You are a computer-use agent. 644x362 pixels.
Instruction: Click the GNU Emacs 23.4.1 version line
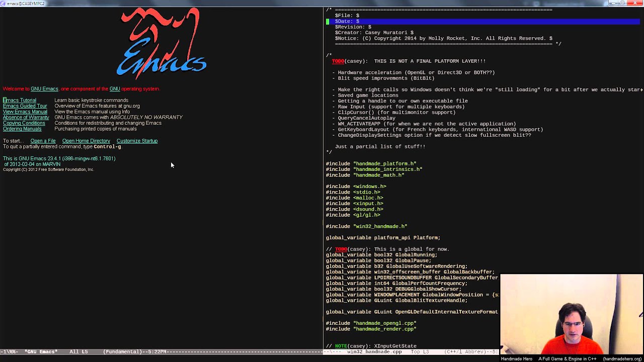59,158
